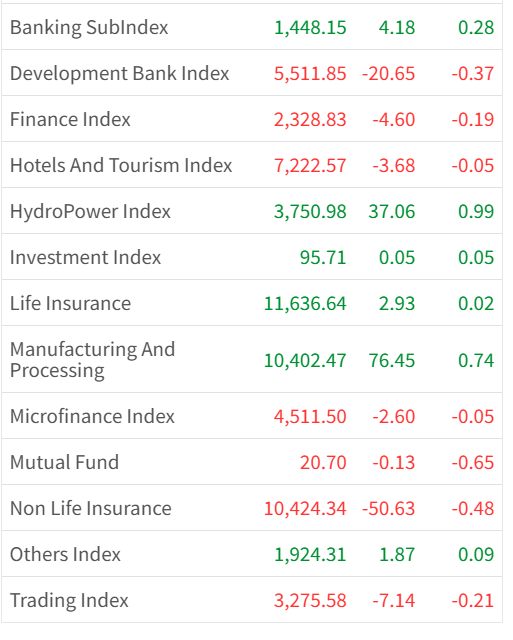Click HydroPower value 3,750.98

[x=310, y=212]
